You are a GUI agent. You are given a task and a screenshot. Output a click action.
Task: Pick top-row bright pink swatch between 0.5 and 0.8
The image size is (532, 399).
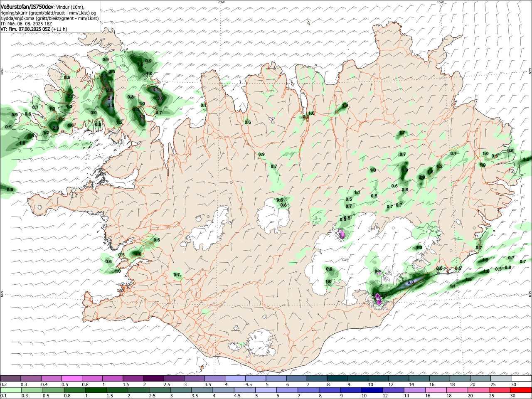tap(71, 379)
